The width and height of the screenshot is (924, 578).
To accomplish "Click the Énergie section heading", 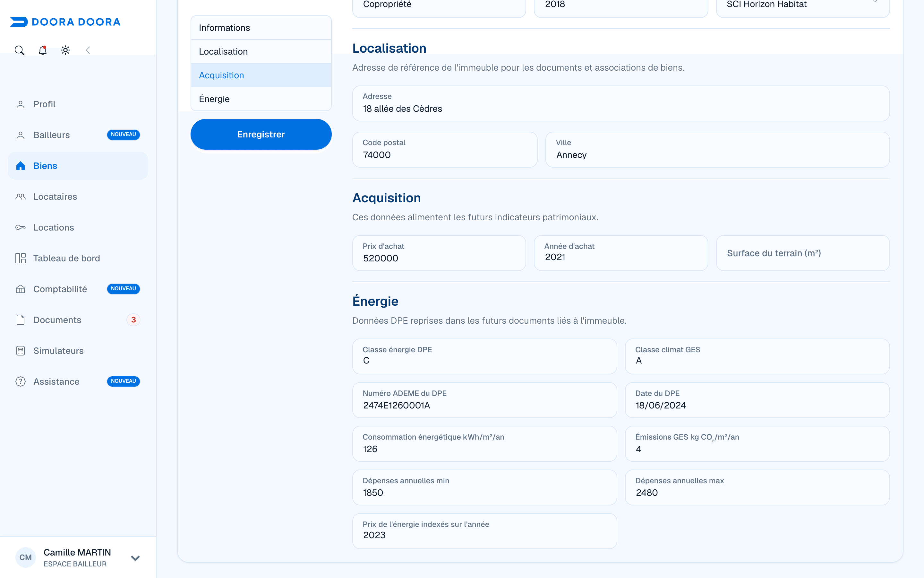I will 375,301.
